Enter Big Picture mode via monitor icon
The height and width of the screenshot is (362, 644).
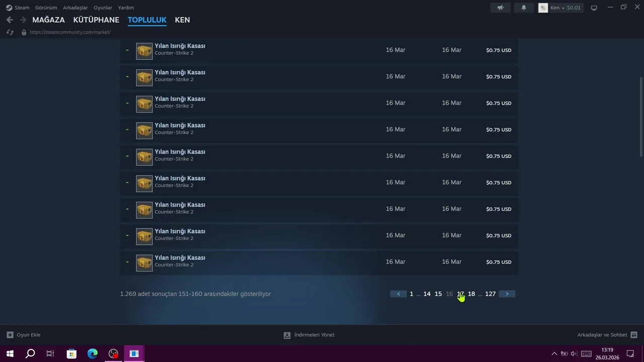coord(594,8)
